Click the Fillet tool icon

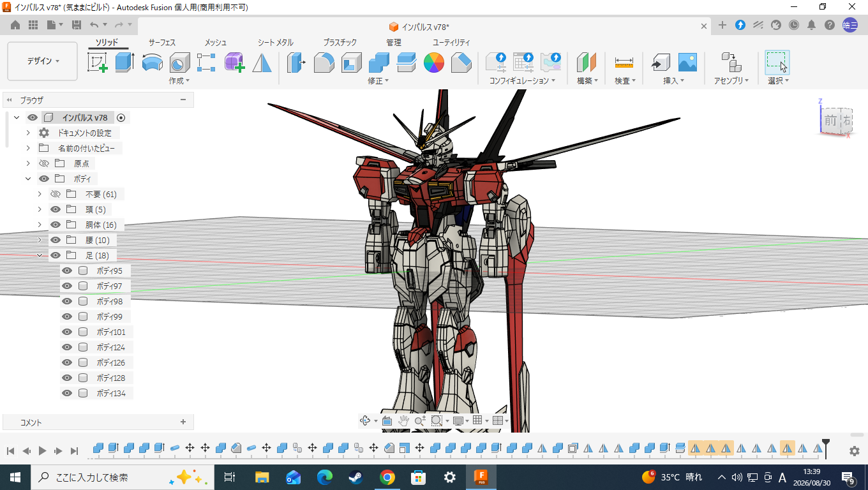point(324,63)
